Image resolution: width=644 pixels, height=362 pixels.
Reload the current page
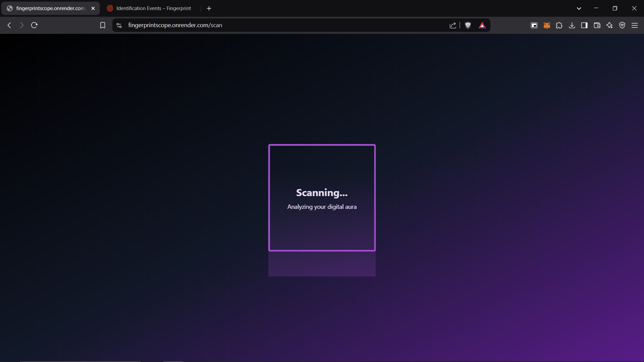pyautogui.click(x=34, y=25)
